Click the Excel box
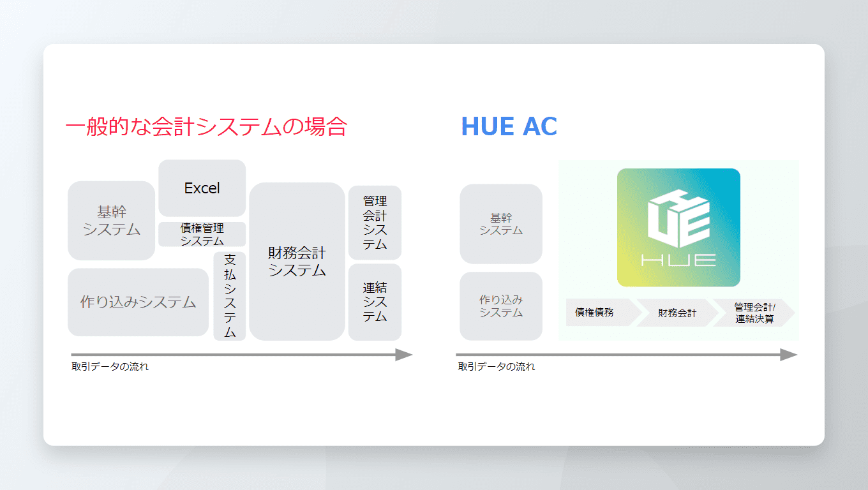 [202, 188]
